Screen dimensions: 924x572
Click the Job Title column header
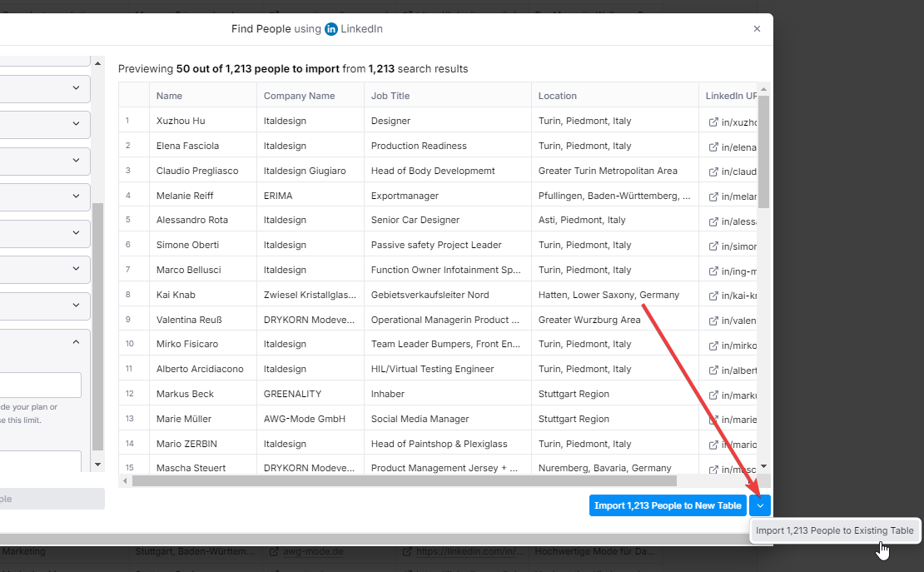pos(390,96)
